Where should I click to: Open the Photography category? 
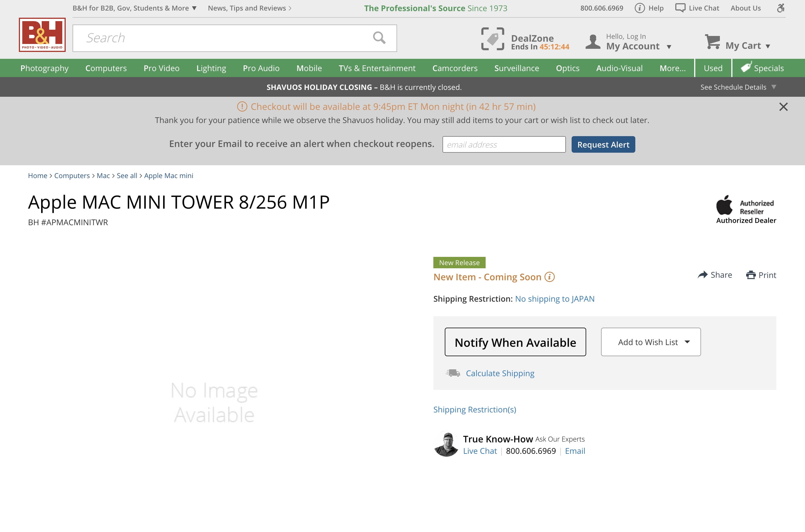[45, 68]
